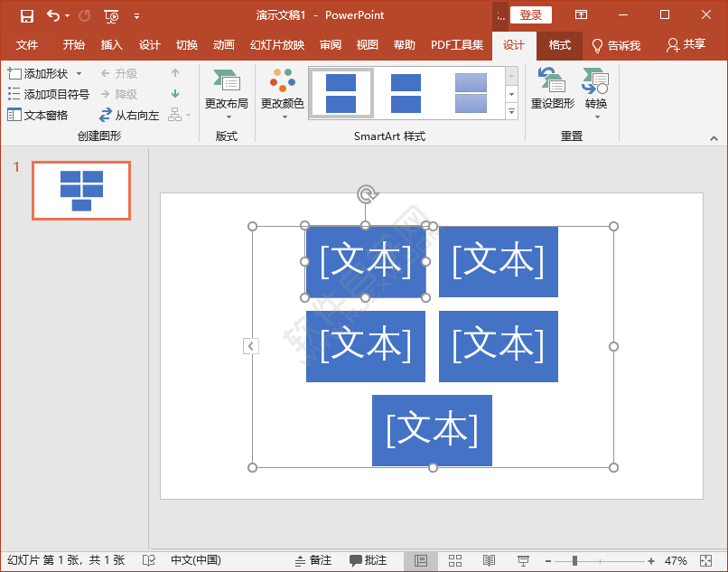The image size is (728, 572).
Task: Open the 切换 transitions tab
Action: click(x=187, y=45)
